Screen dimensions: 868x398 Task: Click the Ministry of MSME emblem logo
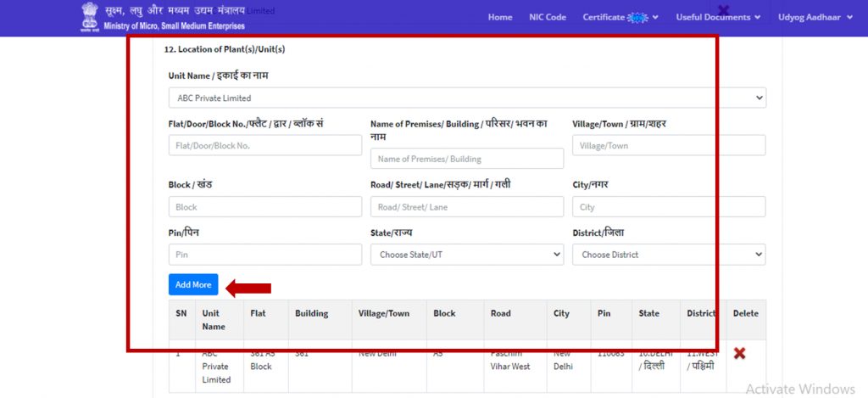[89, 17]
